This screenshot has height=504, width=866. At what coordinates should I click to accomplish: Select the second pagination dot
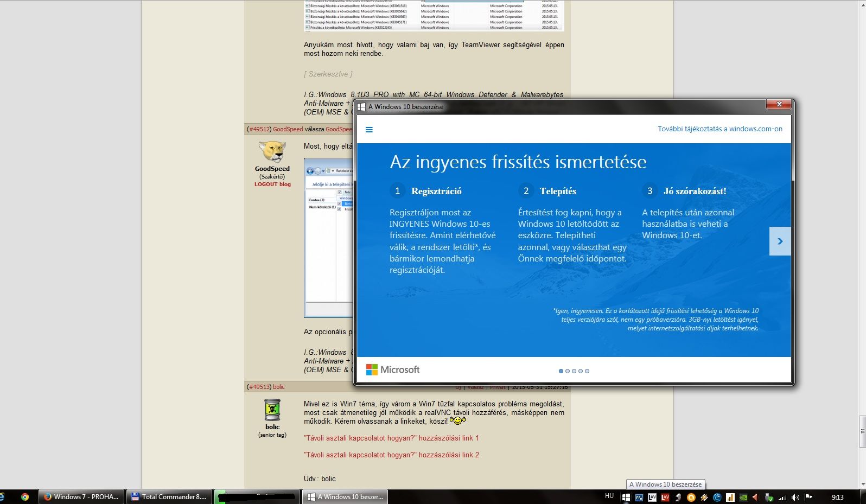pyautogui.click(x=568, y=371)
